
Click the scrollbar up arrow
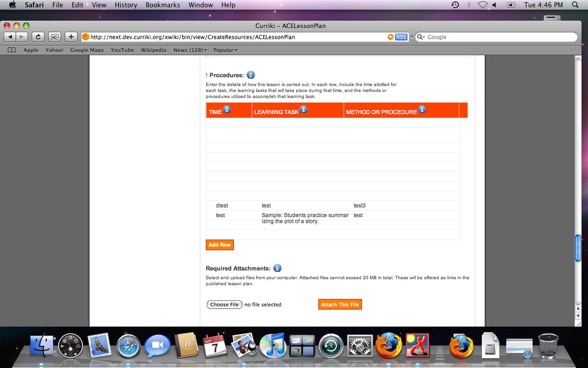coord(578,309)
